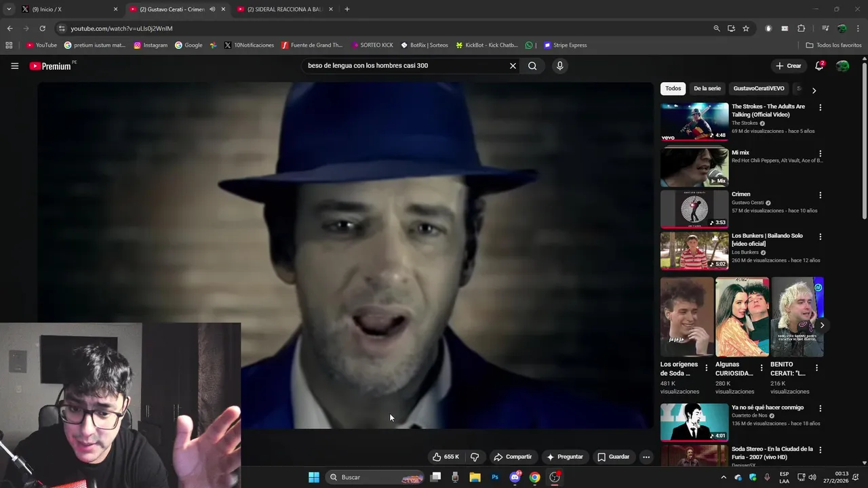
Task: Submit search with the magnifier button
Action: coord(532,66)
